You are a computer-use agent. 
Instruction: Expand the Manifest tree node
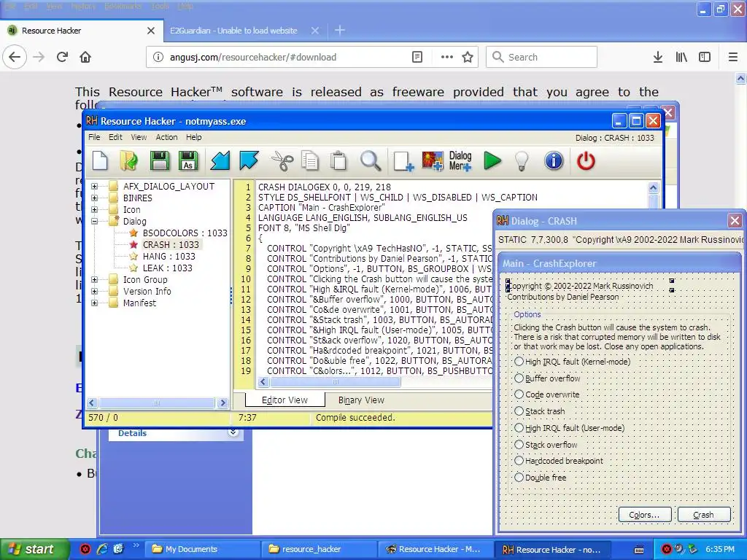point(94,303)
